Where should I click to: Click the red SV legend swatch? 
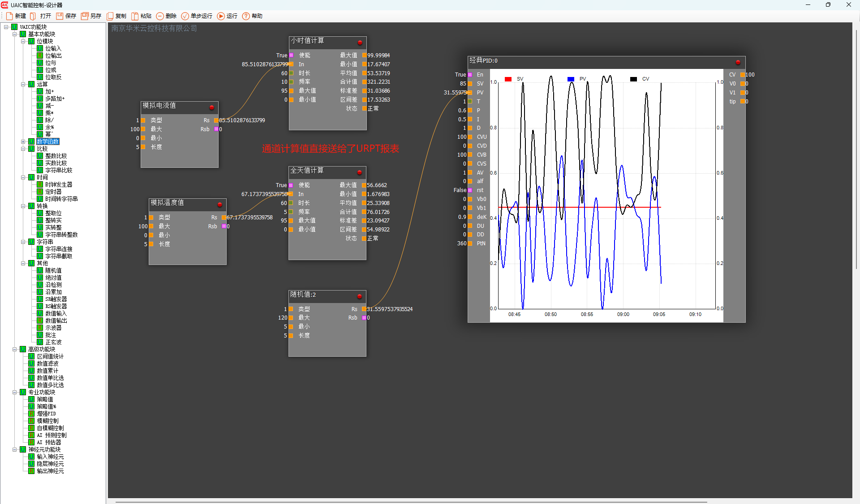pyautogui.click(x=508, y=79)
